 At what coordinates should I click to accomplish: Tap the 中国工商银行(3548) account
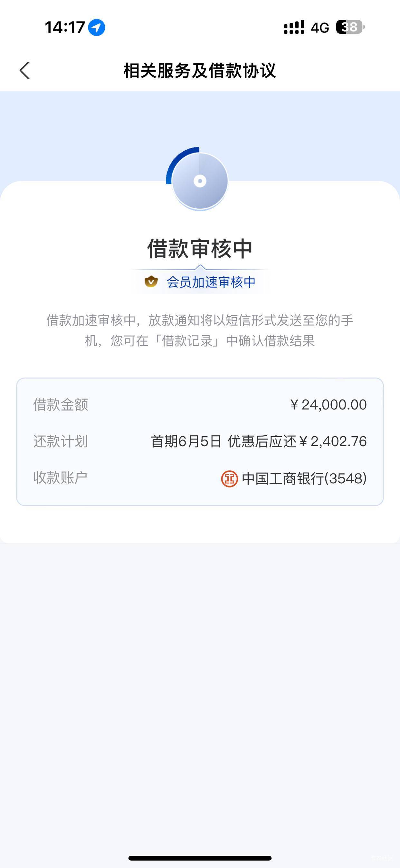click(304, 478)
